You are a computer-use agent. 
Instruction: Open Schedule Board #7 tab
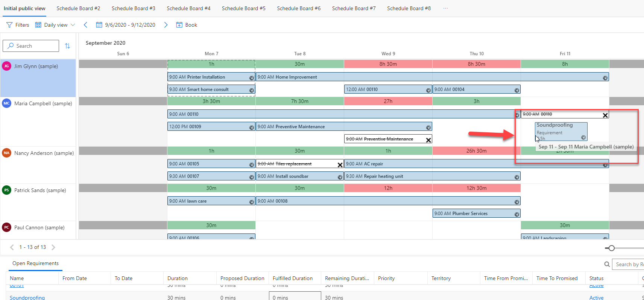click(x=354, y=8)
